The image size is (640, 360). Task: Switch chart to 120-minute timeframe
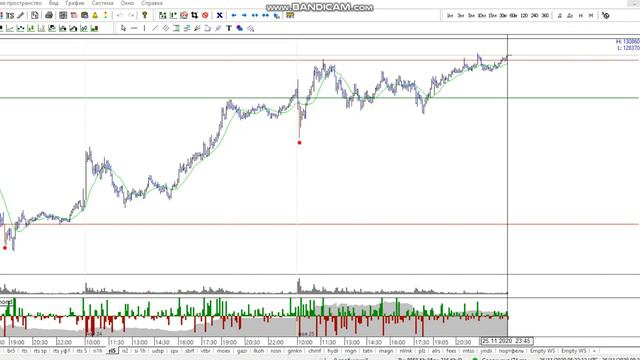[x=524, y=16]
